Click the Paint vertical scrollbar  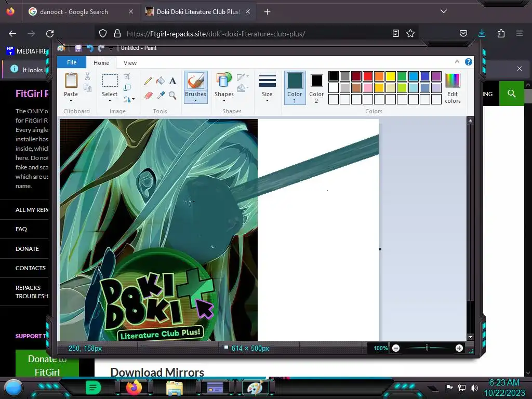point(470,229)
